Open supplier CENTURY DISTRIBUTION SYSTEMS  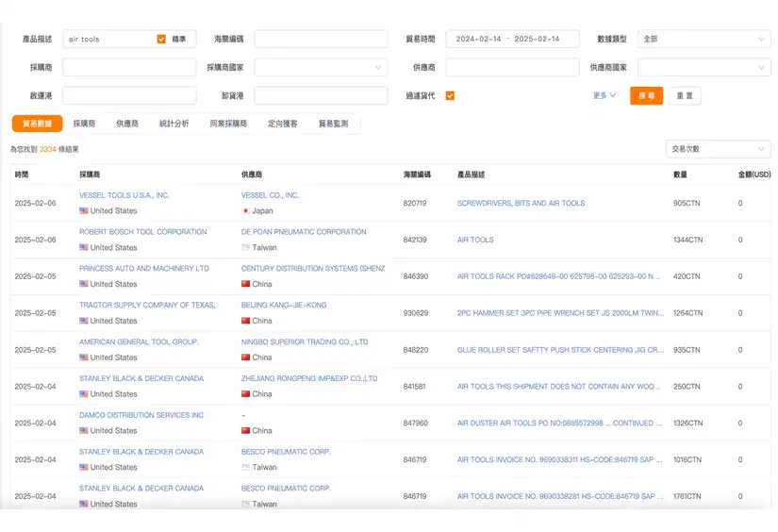click(313, 269)
